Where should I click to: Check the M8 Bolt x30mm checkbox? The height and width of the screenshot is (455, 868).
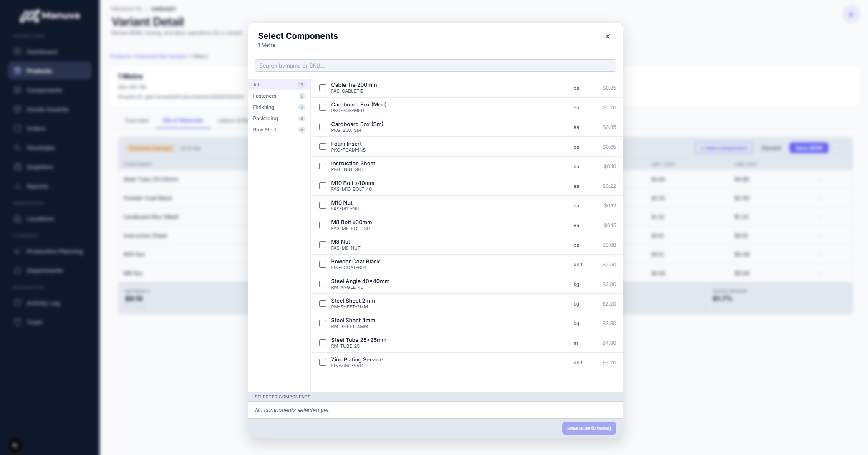323,225
